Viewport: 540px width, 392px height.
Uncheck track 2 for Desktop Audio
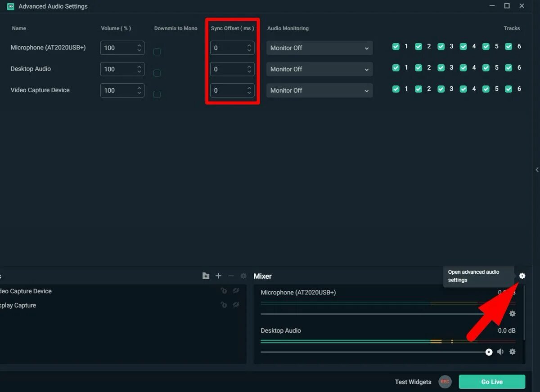(x=418, y=67)
